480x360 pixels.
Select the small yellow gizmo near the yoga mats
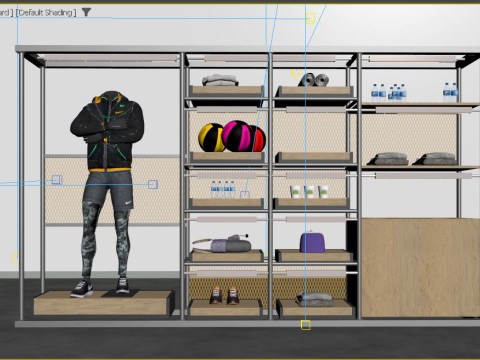(x=295, y=73)
